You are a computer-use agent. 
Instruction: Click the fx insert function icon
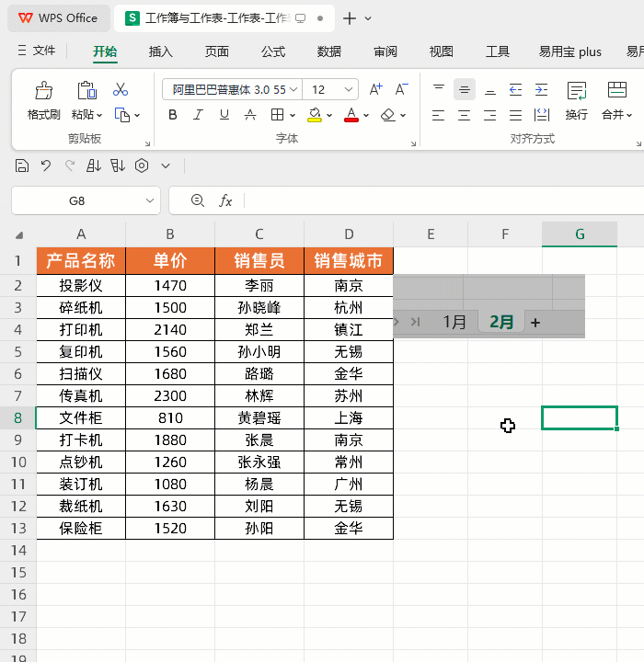point(225,200)
